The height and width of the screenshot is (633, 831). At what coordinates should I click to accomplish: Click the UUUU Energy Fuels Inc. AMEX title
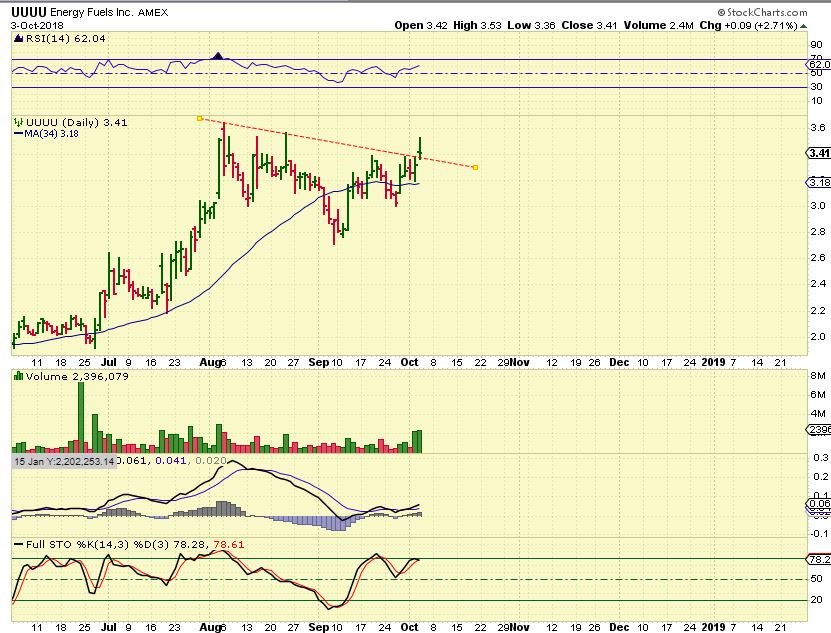click(x=90, y=12)
